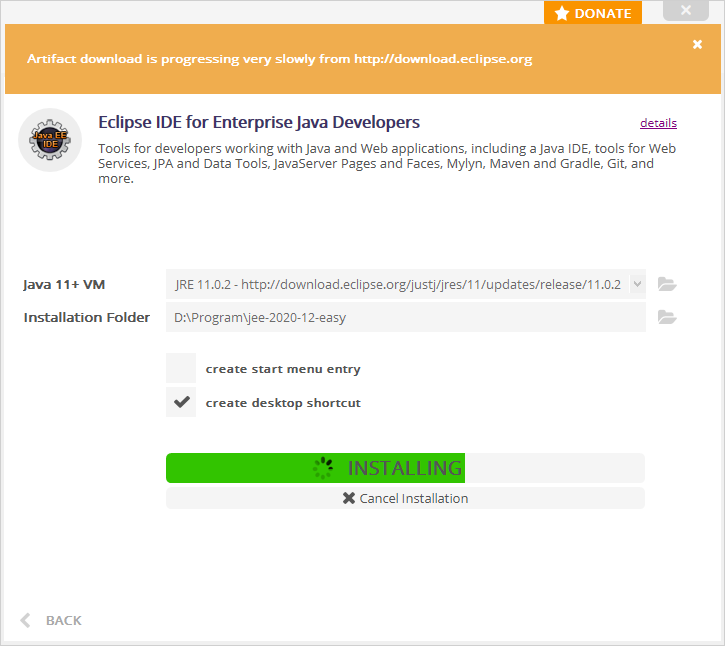Open the details link

tap(658, 123)
